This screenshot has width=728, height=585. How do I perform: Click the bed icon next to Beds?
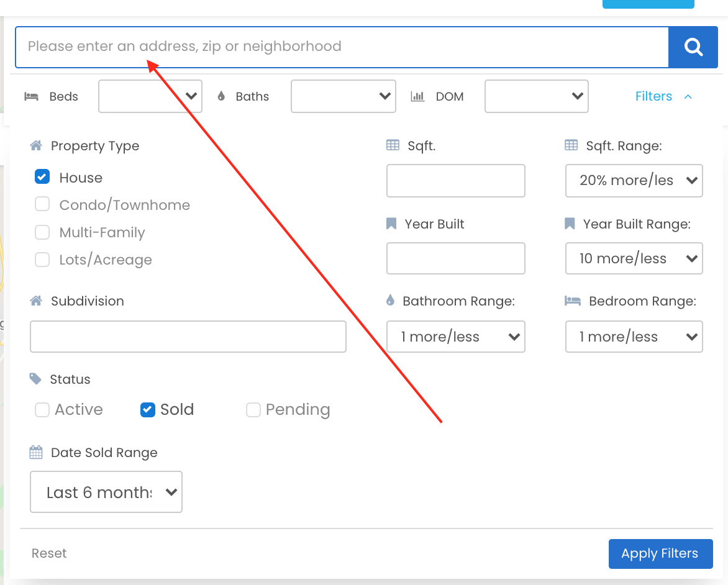point(32,96)
